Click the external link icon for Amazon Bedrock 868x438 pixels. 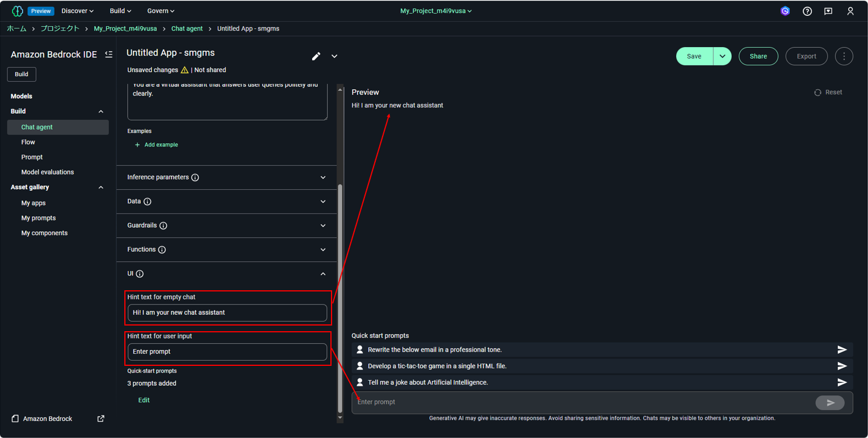(x=100, y=419)
